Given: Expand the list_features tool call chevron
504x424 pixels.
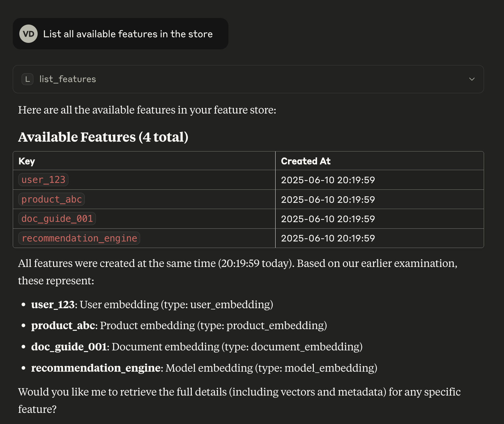Looking at the screenshot, I should coord(472,79).
